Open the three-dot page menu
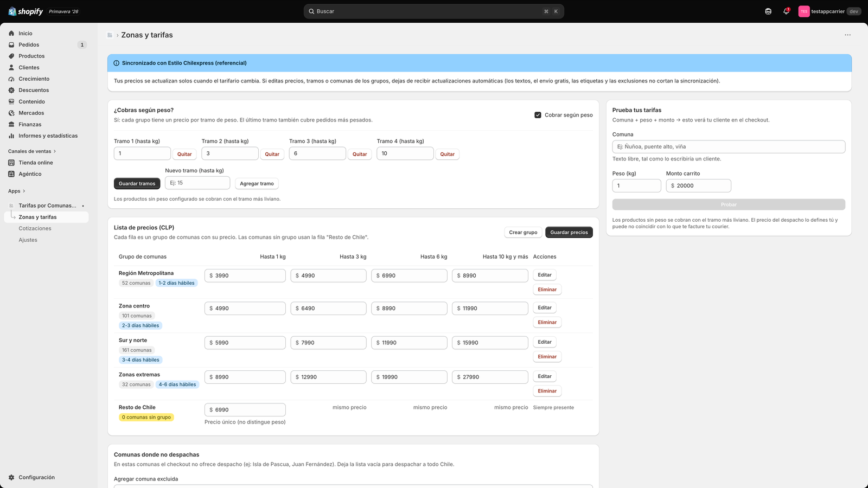This screenshot has width=868, height=488. [847, 35]
